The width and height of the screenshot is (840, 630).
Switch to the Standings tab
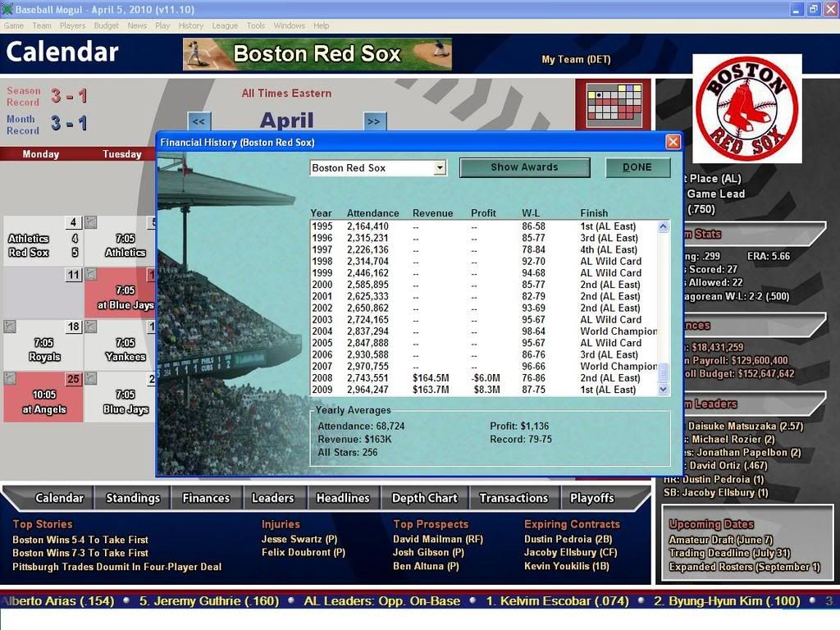pyautogui.click(x=132, y=498)
